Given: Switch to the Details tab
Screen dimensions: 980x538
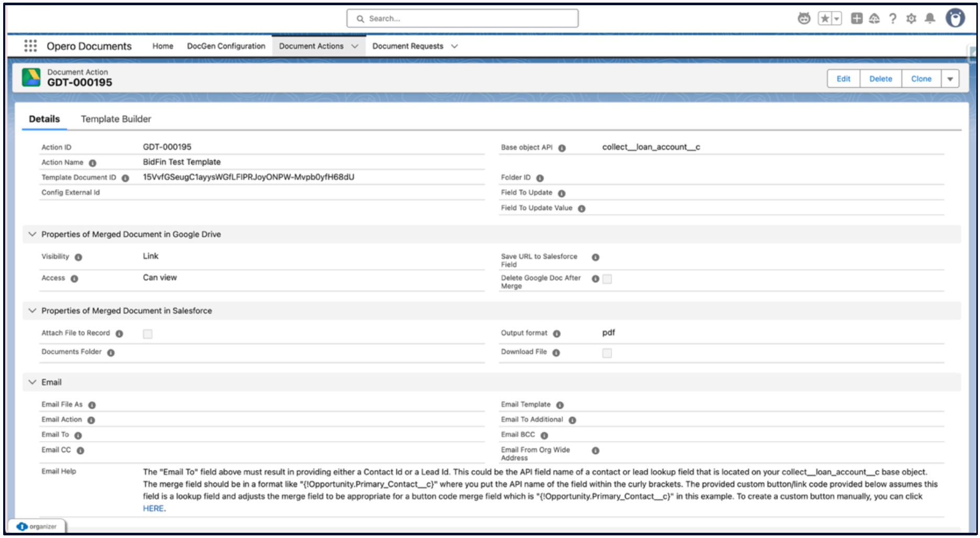Looking at the screenshot, I should [x=45, y=119].
